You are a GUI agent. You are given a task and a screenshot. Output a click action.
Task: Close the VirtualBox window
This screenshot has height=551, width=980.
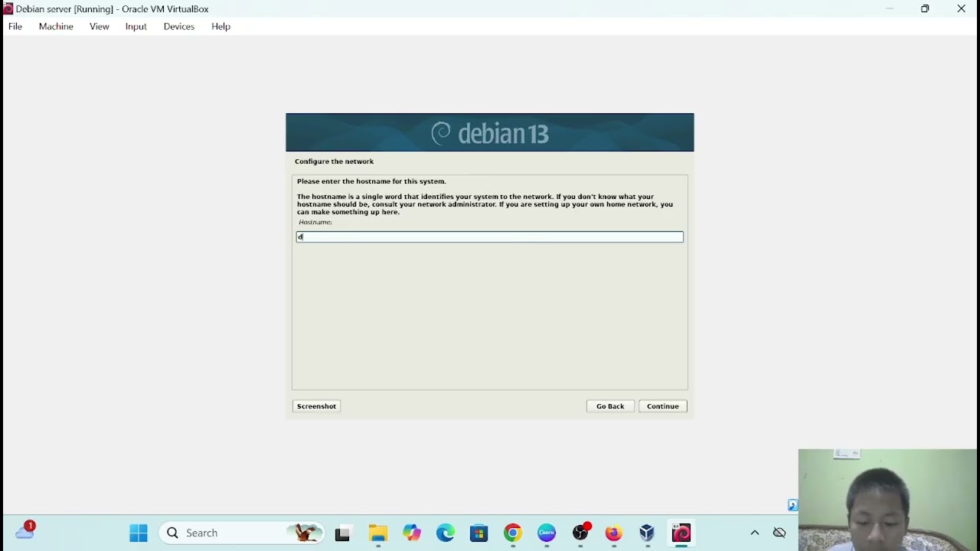click(x=962, y=9)
